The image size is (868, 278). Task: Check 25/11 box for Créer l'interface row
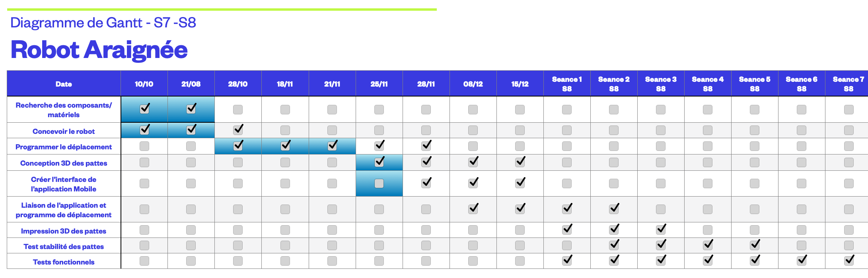[379, 183]
